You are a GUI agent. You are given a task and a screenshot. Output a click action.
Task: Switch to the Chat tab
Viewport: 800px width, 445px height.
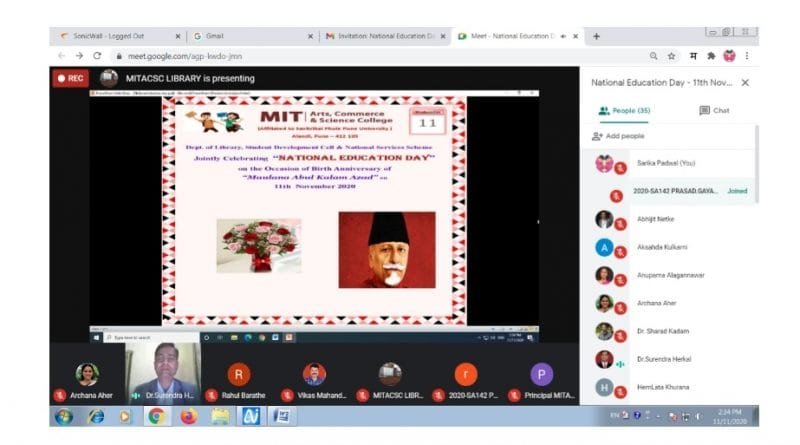[x=713, y=111]
